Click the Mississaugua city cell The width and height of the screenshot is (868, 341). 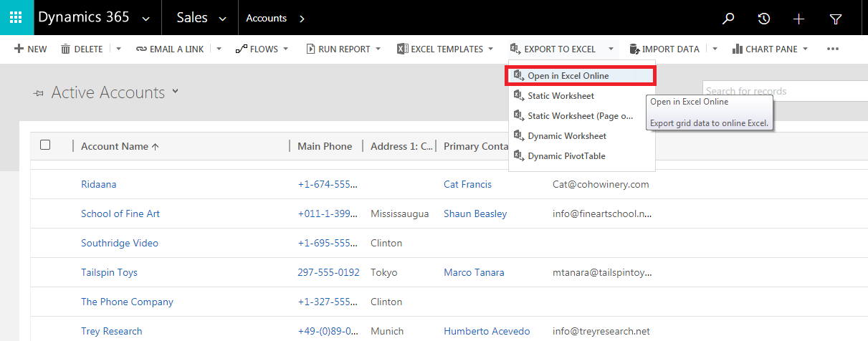399,213
